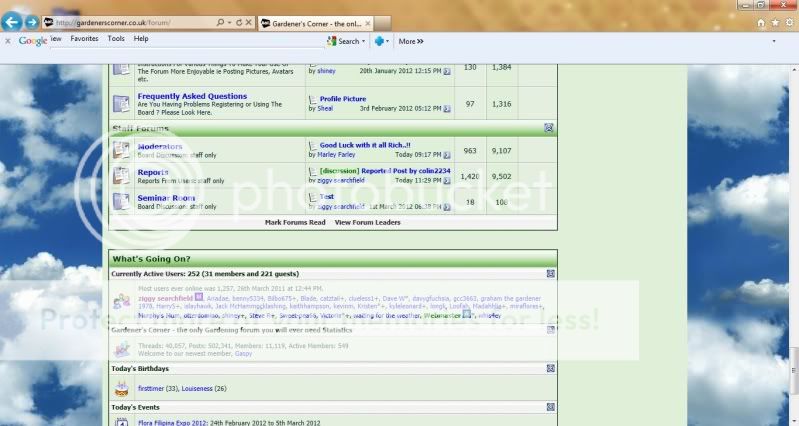
Task: Click the Frequently Asked Questions forum status icon
Action: click(121, 103)
